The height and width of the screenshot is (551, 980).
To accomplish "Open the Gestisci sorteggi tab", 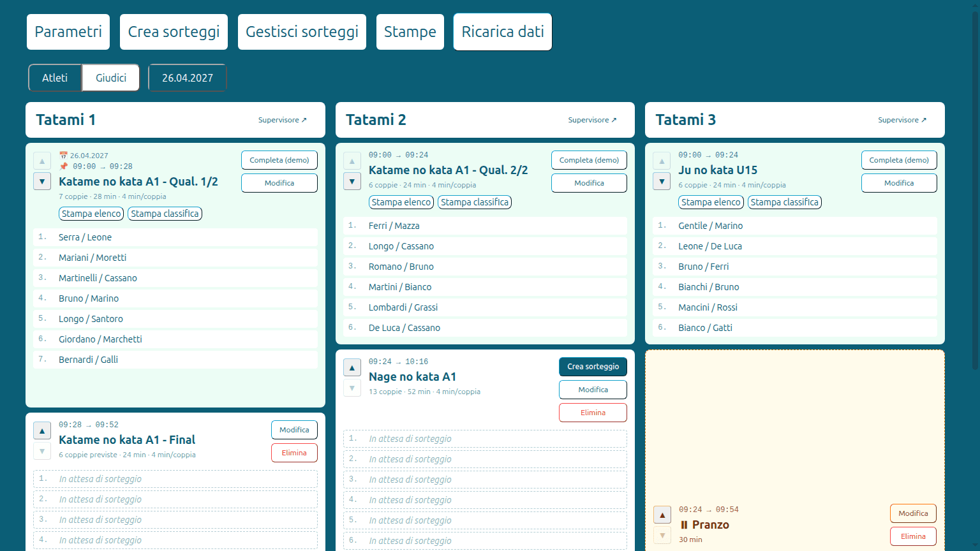I will pos(302,32).
